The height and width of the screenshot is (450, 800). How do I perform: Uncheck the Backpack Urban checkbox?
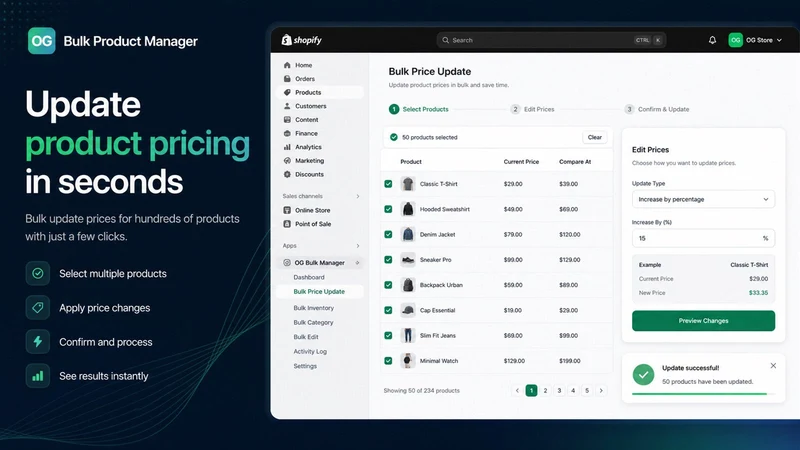pos(388,285)
